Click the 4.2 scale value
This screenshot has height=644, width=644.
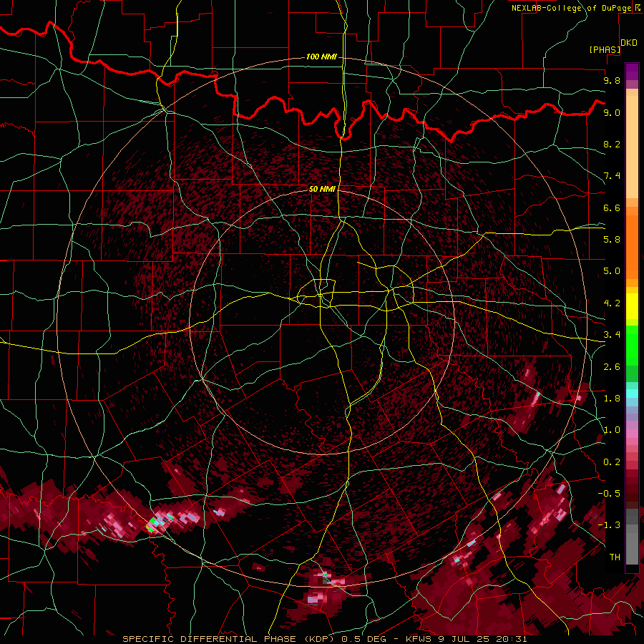pyautogui.click(x=612, y=303)
